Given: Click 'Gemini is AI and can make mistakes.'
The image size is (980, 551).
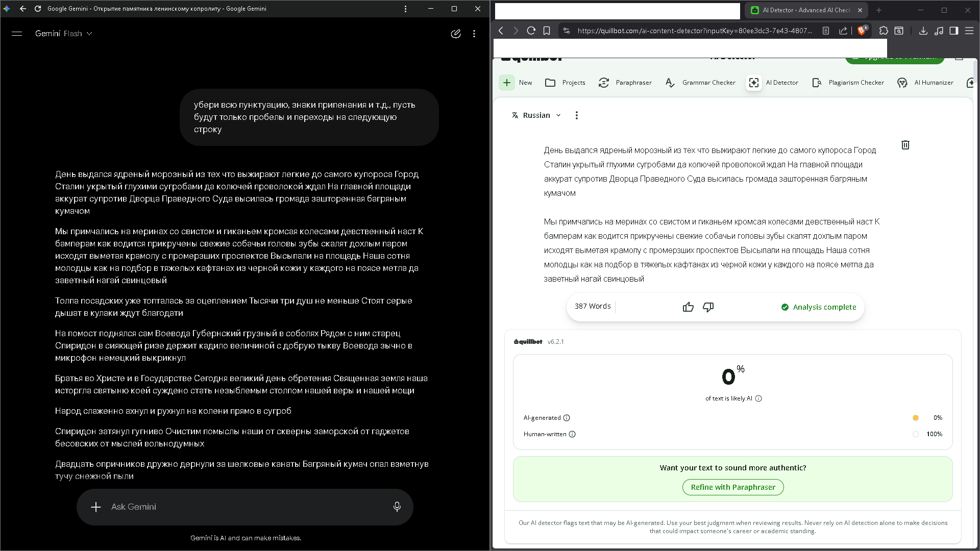Looking at the screenshot, I should pyautogui.click(x=246, y=538).
